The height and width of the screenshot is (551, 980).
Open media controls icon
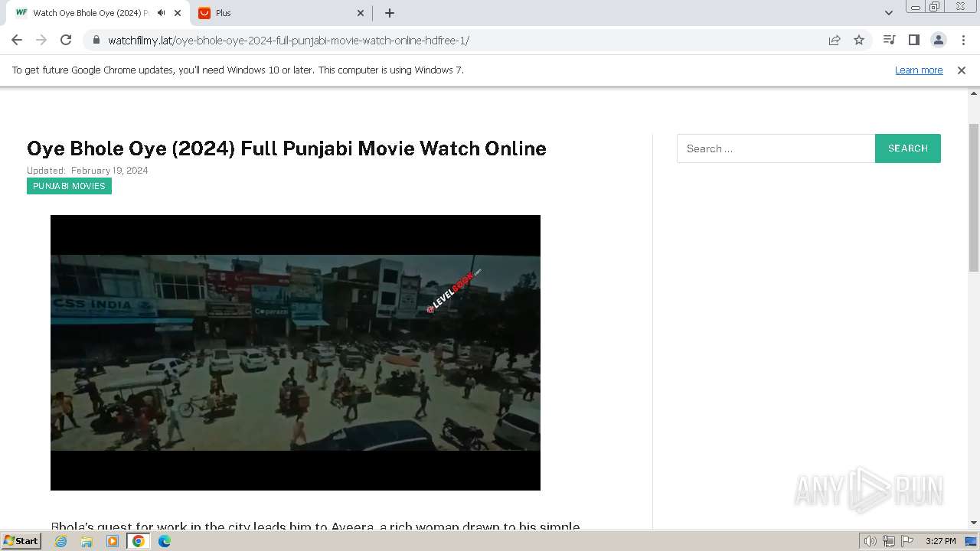coord(889,40)
